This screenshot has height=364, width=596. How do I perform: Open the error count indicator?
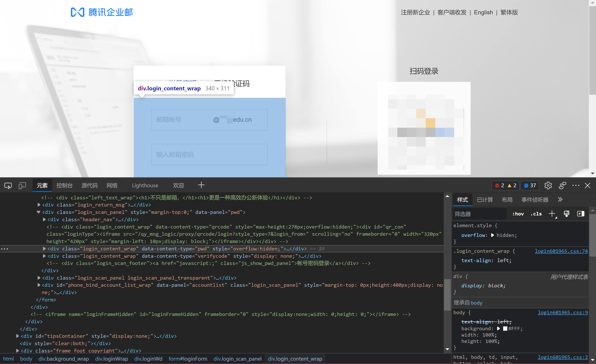click(500, 185)
